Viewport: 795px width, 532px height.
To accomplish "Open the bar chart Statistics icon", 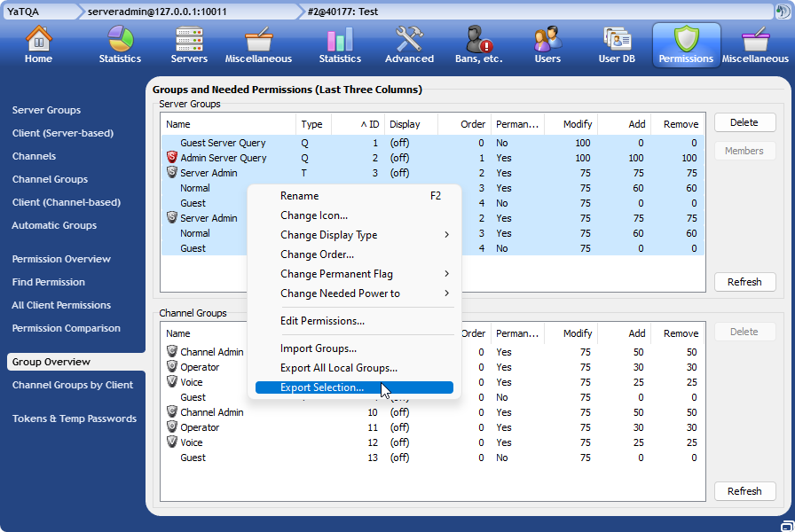I will click(x=340, y=44).
